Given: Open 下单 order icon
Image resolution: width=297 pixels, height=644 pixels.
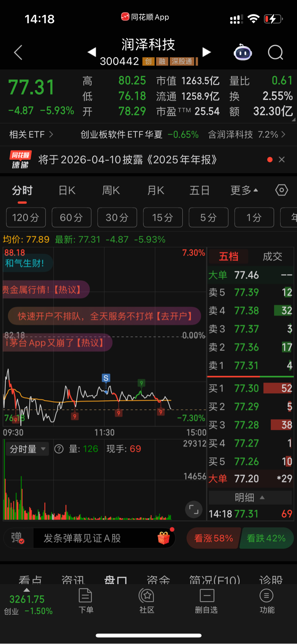Looking at the screenshot, I should tap(85, 601).
